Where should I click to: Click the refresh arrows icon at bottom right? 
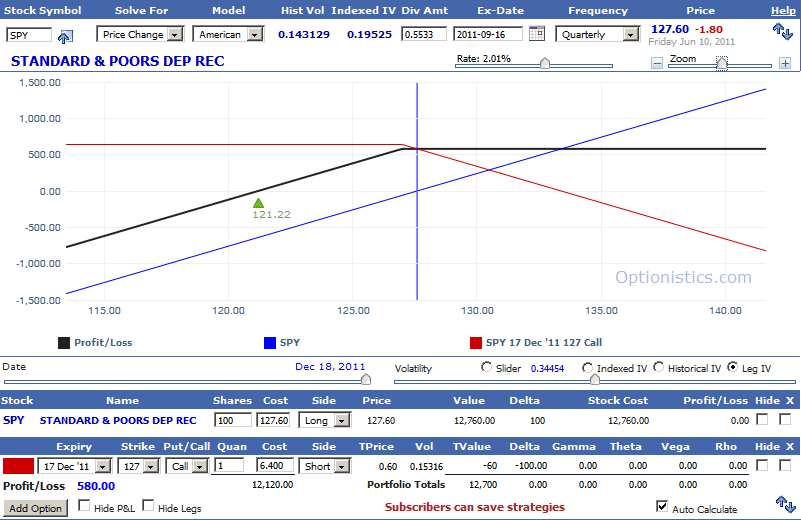[x=786, y=505]
